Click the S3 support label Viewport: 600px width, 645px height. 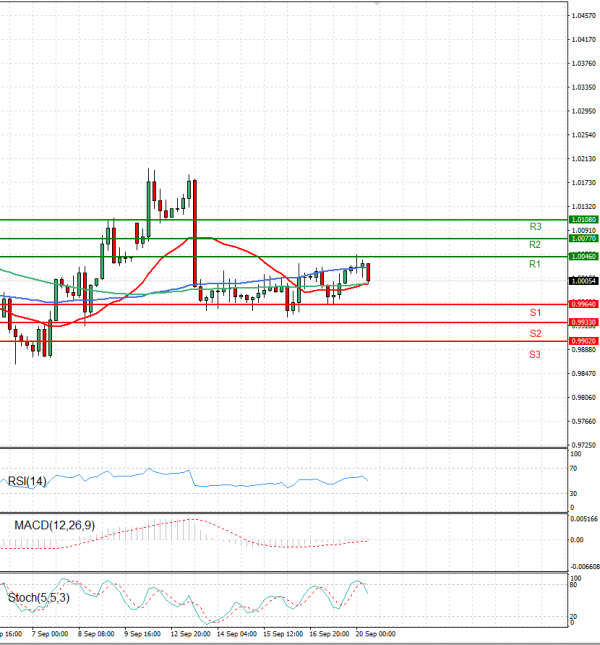(x=535, y=355)
